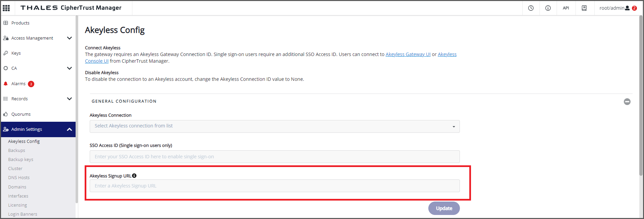Image resolution: width=644 pixels, height=219 pixels.
Task: Open the info icon in header
Action: (x=548, y=8)
